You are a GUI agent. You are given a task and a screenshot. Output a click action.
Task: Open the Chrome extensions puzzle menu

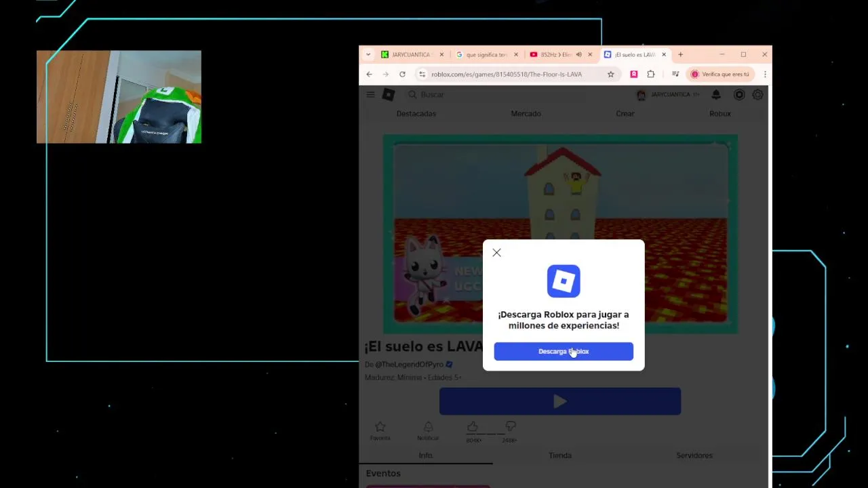tap(651, 75)
